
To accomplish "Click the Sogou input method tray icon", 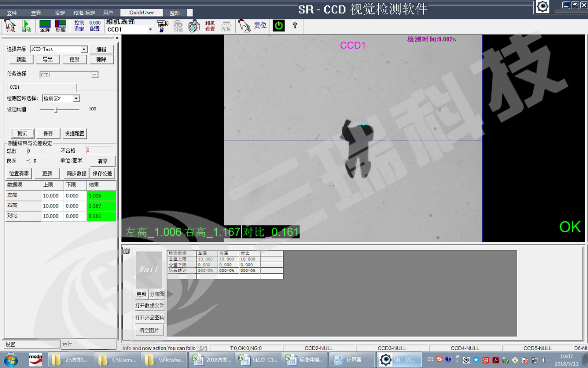I will 440,360.
